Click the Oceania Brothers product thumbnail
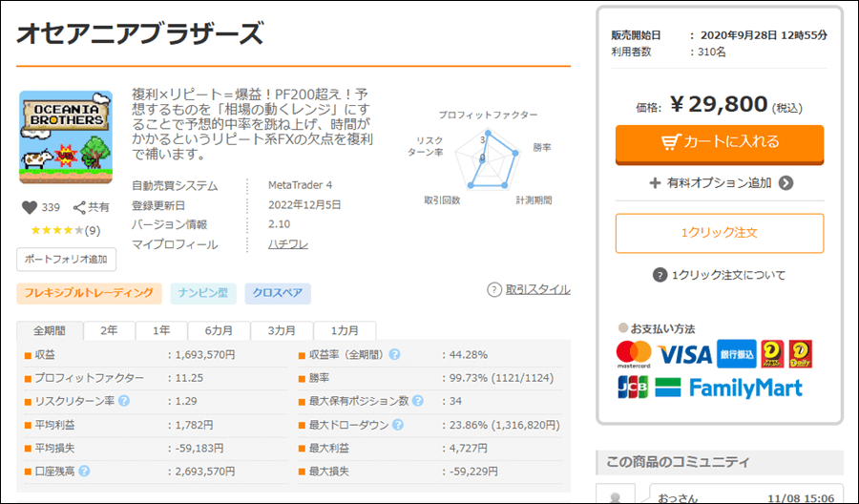The width and height of the screenshot is (859, 504). [x=66, y=137]
